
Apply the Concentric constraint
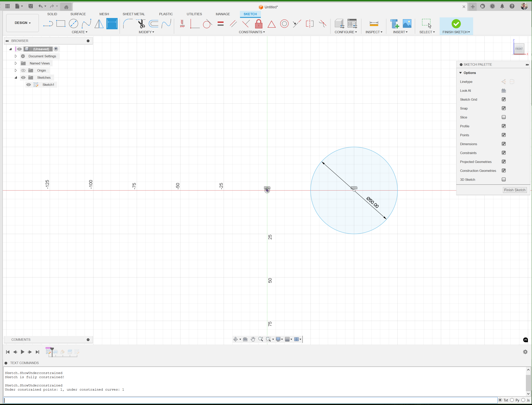coord(284,24)
